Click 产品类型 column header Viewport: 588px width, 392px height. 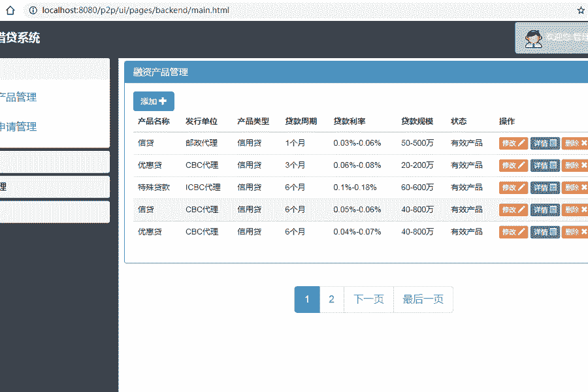(x=253, y=121)
